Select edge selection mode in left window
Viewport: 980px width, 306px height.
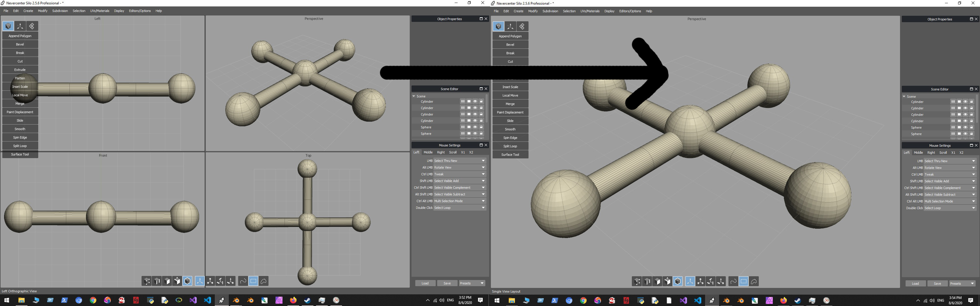coord(157,281)
